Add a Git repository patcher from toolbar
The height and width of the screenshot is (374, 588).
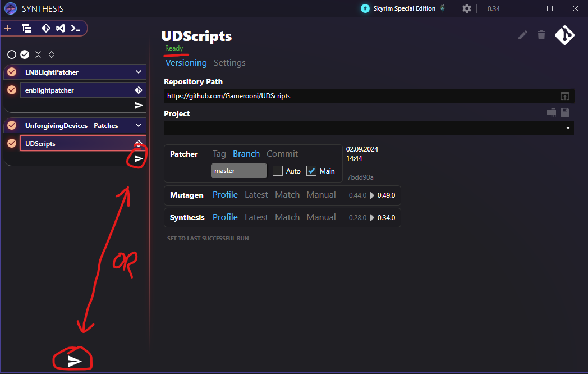coord(46,28)
